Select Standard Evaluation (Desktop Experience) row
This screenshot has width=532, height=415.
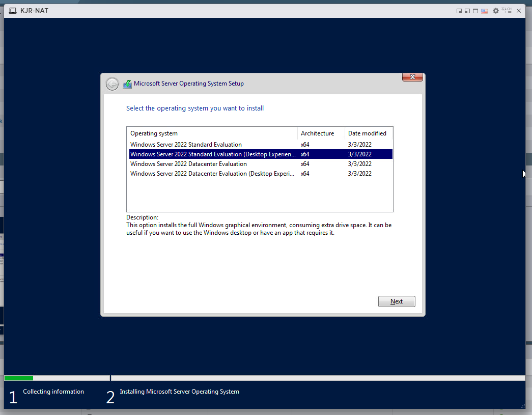(x=261, y=154)
